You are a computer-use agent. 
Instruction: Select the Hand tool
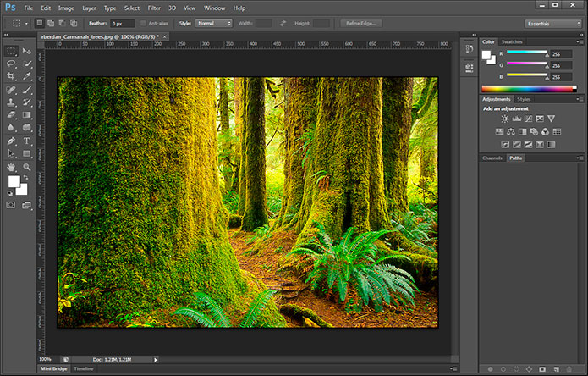pos(11,167)
